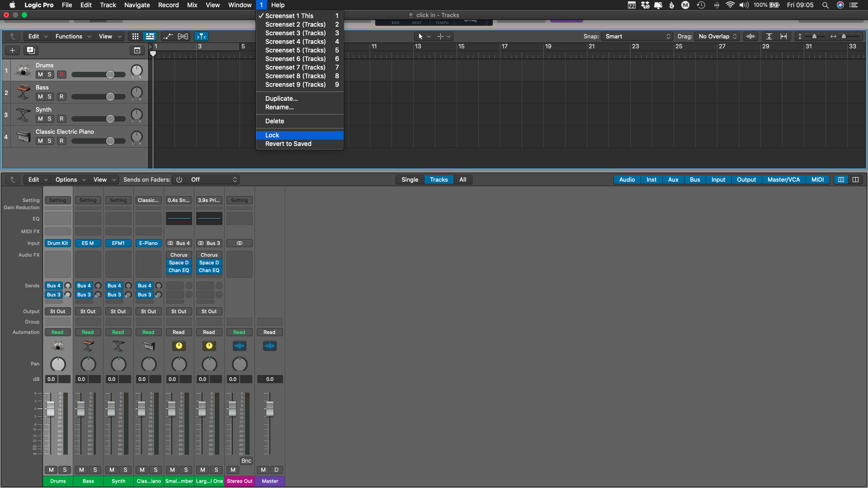Viewport: 868px width, 488px height.
Task: Open the mixer View dropdown
Action: point(104,179)
